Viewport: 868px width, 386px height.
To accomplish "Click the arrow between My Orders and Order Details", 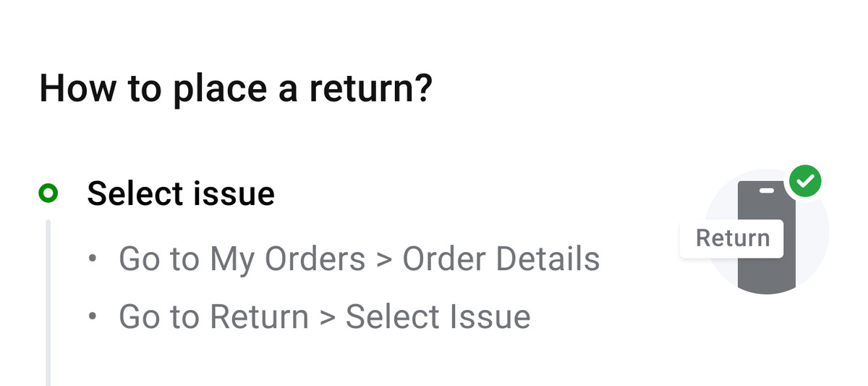I will [383, 259].
